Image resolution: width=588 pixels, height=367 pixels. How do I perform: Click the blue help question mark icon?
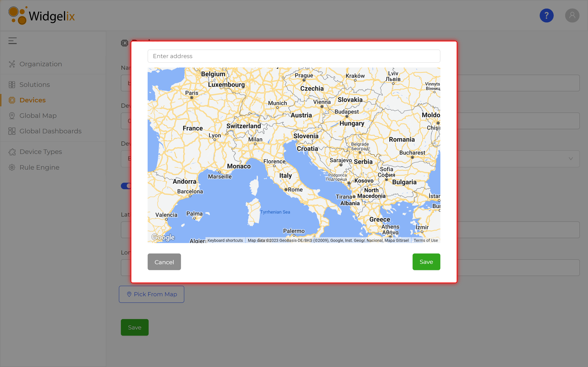[546, 15]
